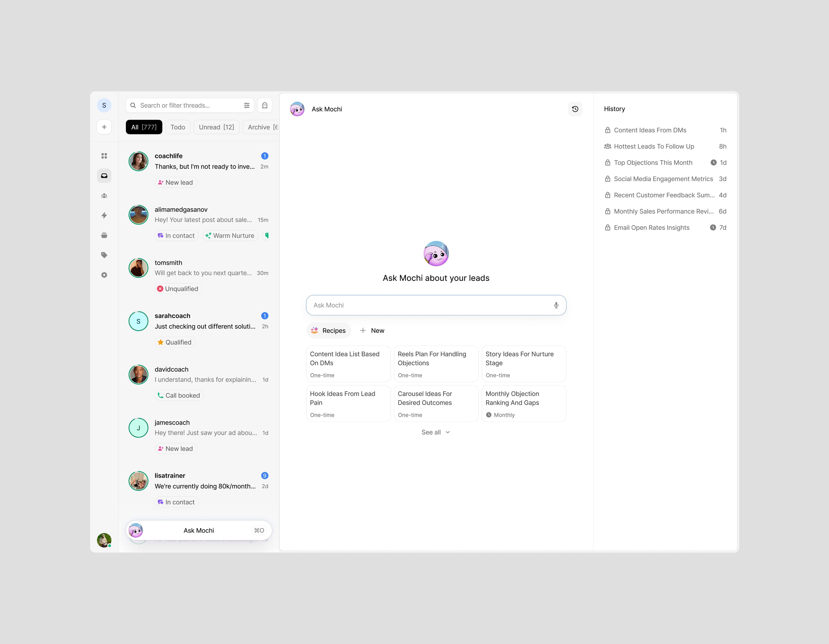This screenshot has width=829, height=644.
Task: Open Hottest Leads To Follow Up history item
Action: pos(665,147)
